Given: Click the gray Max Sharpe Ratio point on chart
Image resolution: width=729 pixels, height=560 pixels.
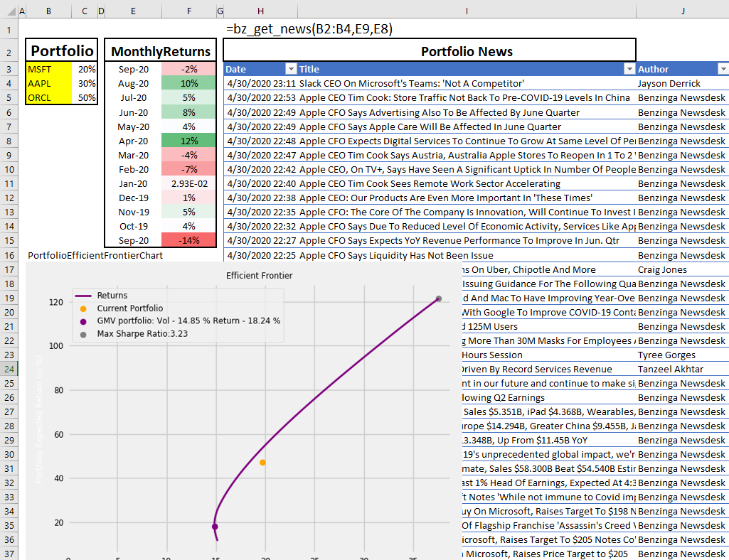Looking at the screenshot, I should pyautogui.click(x=438, y=298).
